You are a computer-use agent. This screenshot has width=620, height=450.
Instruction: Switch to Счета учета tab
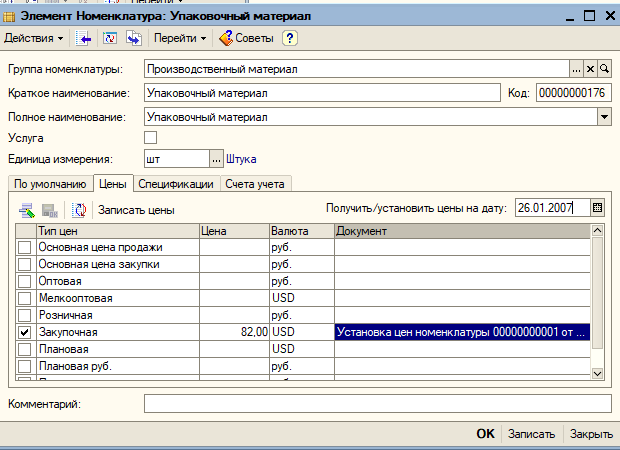pyautogui.click(x=255, y=184)
